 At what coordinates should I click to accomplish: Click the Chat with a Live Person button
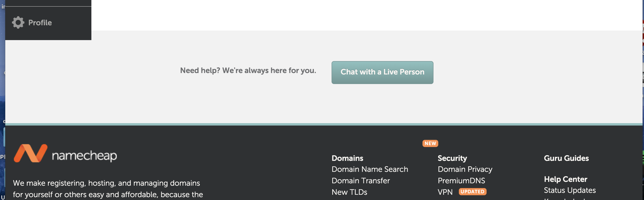pos(382,72)
